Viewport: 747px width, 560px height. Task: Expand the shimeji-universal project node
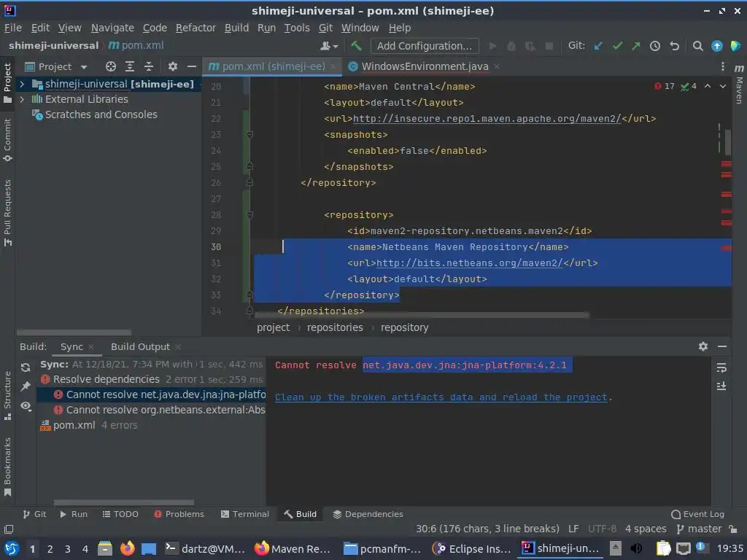point(22,85)
